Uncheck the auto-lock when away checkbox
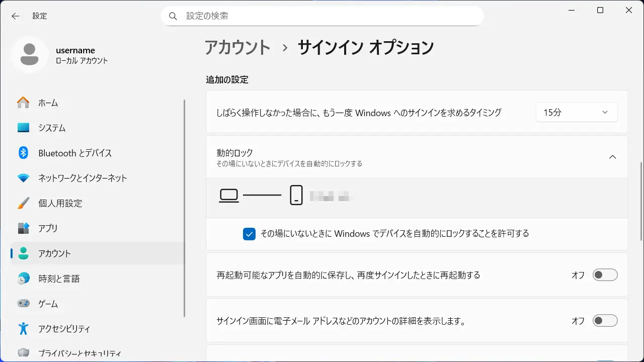644x362 pixels. pyautogui.click(x=249, y=234)
